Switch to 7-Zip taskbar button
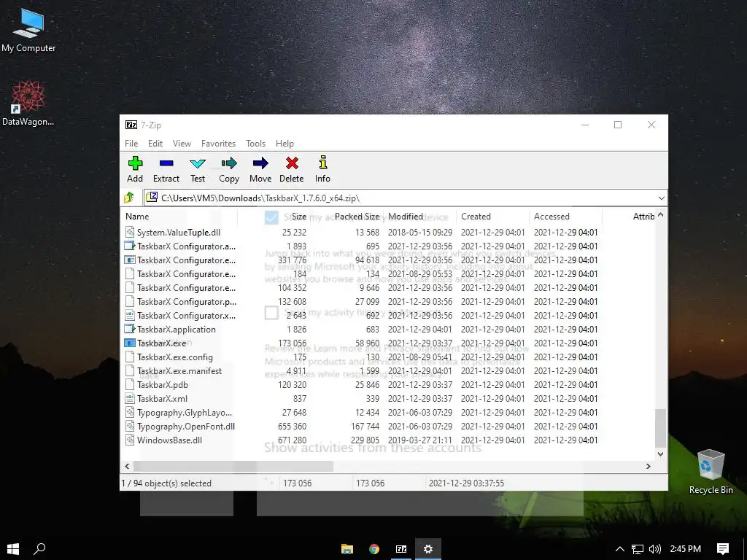The width and height of the screenshot is (747, 560). click(402, 549)
